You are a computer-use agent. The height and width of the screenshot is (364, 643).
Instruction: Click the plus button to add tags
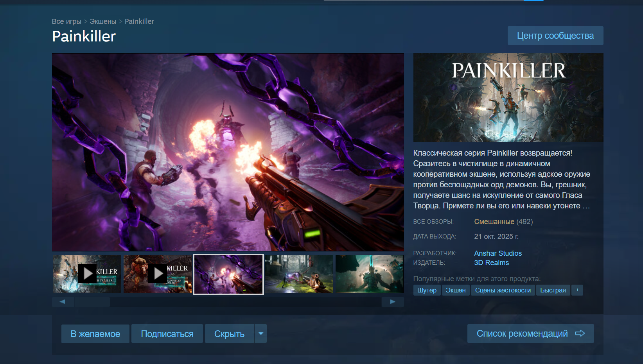[577, 290]
